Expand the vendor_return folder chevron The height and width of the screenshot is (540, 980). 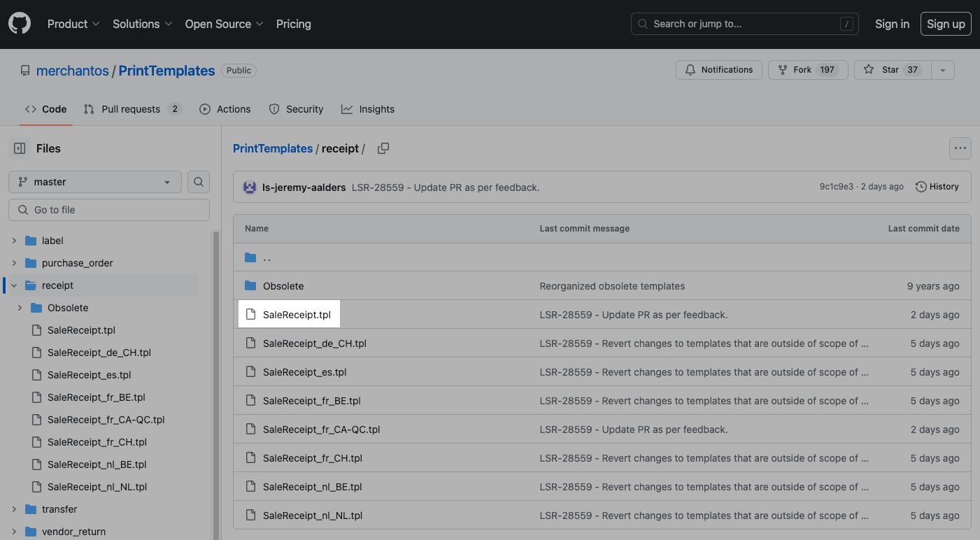[14, 532]
